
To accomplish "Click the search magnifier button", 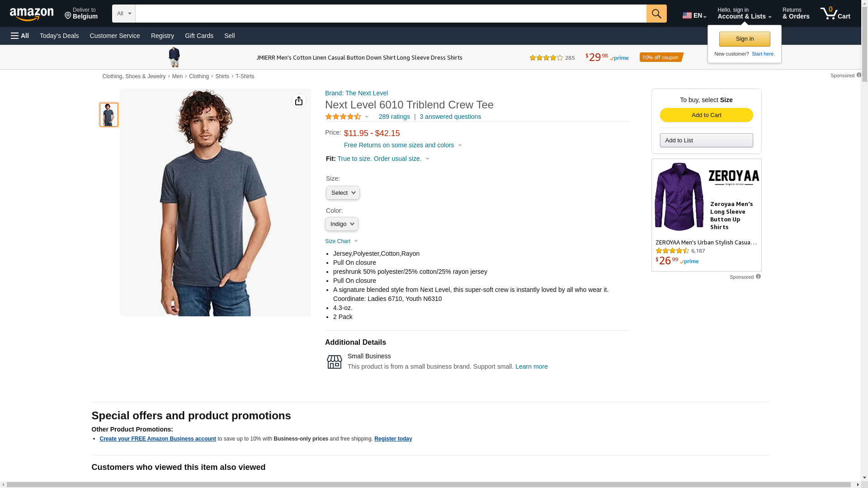I will pos(656,14).
